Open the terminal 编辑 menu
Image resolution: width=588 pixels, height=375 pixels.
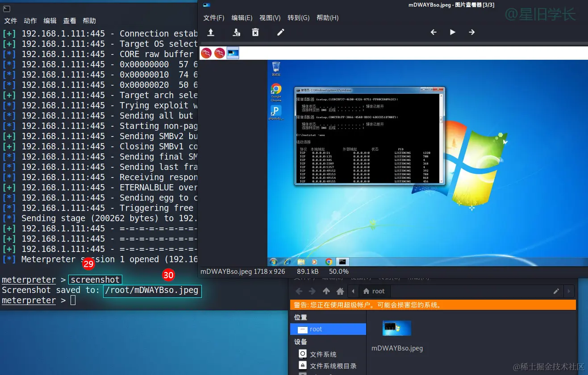coord(50,21)
